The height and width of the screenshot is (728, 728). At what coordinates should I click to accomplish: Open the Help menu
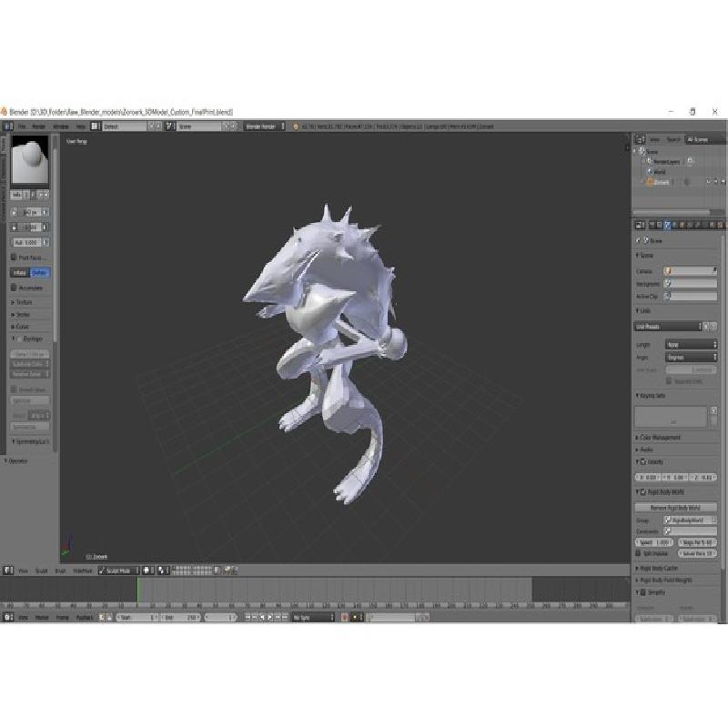pos(81,126)
